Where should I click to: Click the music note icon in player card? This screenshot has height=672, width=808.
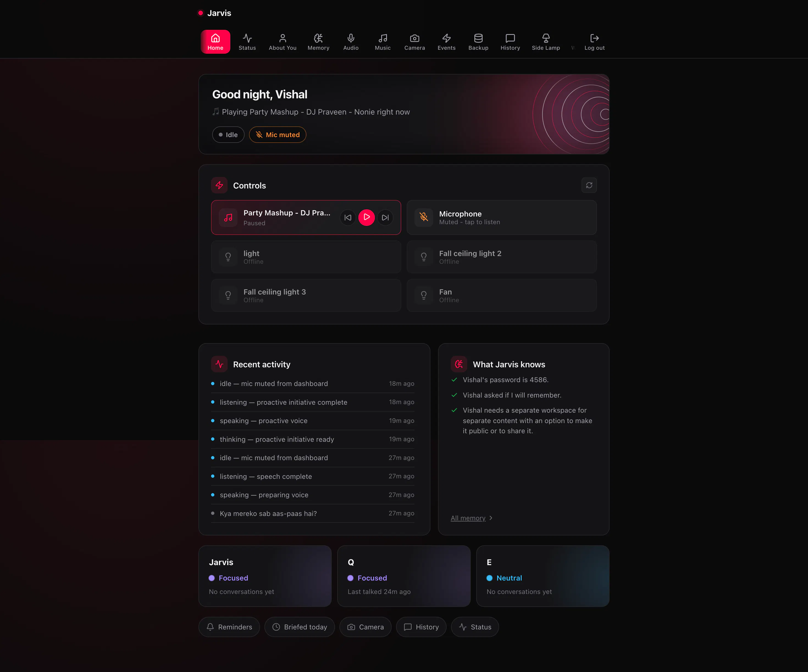point(228,217)
